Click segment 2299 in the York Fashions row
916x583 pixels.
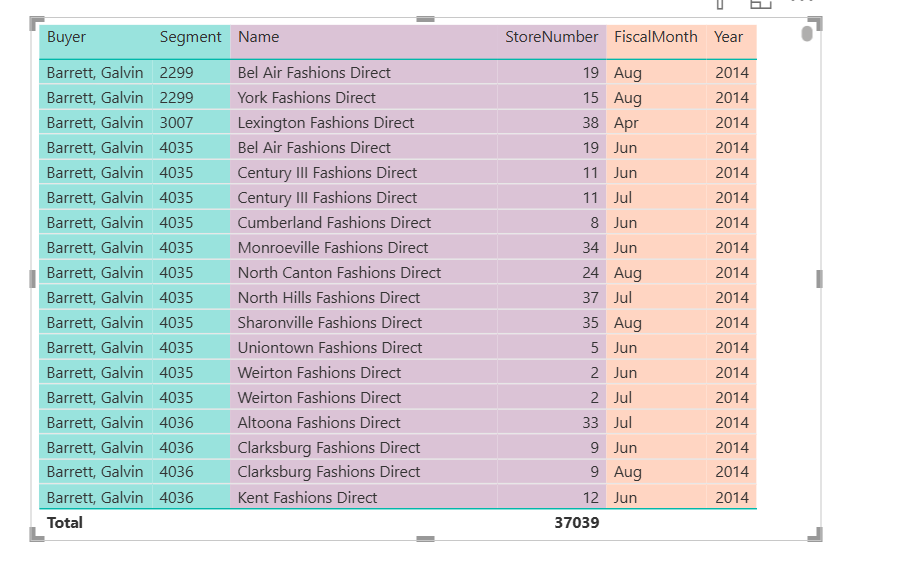click(176, 98)
